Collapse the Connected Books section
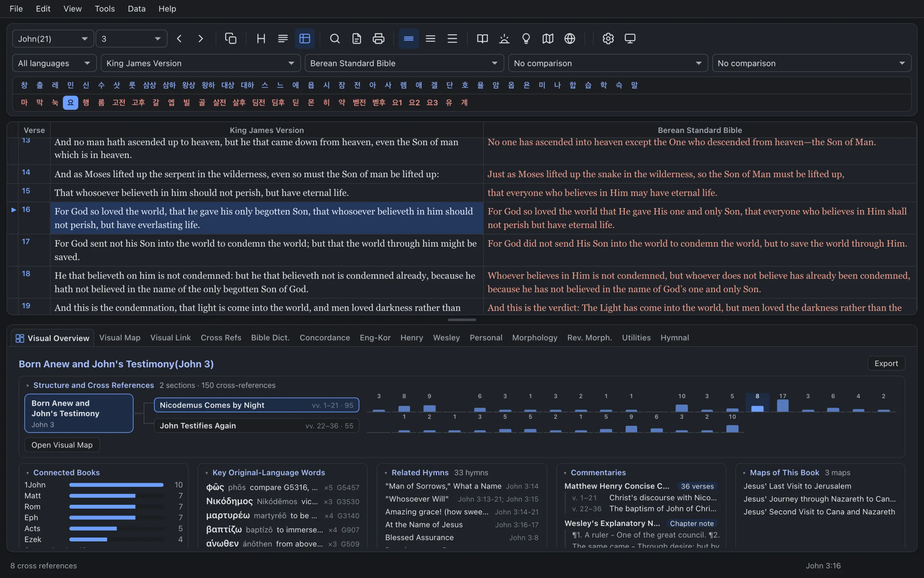The height and width of the screenshot is (578, 924). tap(27, 473)
